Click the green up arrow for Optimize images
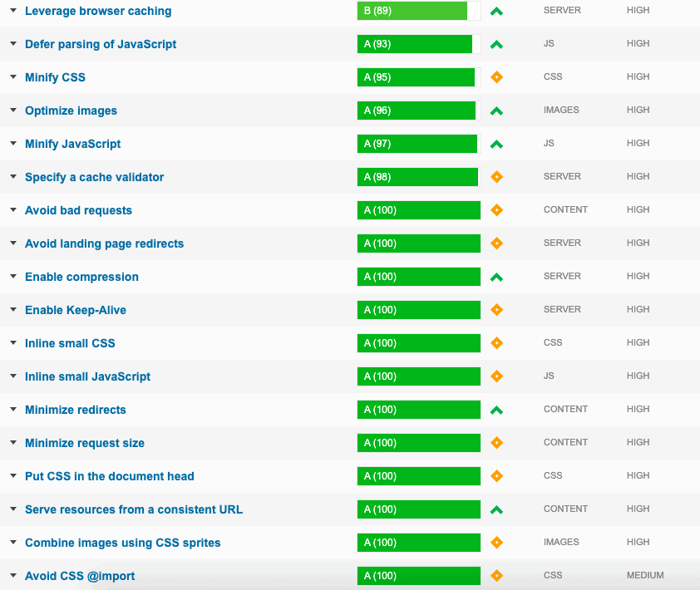Viewport: 700px width, 590px height. coord(496,111)
